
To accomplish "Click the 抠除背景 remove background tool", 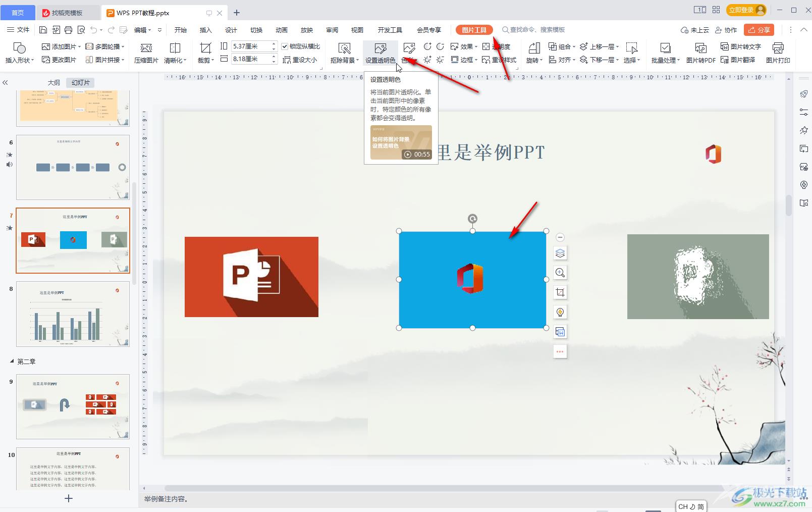I will pos(345,53).
